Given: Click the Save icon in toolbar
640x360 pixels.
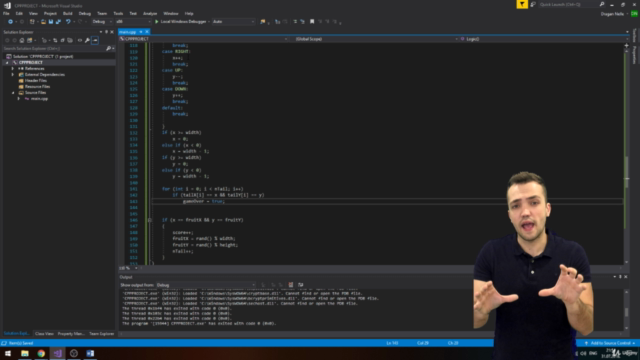Looking at the screenshot, I should click(x=51, y=22).
